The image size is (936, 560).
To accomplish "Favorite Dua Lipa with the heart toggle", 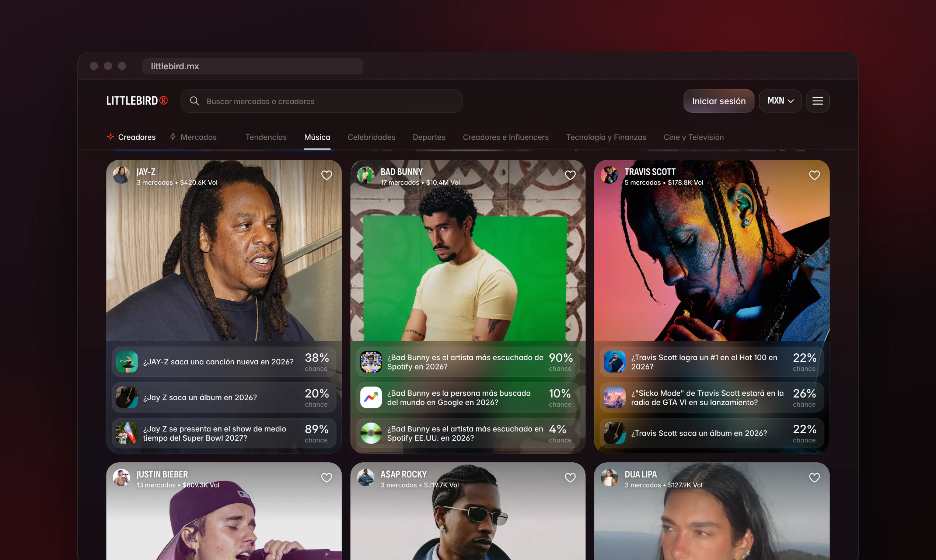I will (814, 478).
